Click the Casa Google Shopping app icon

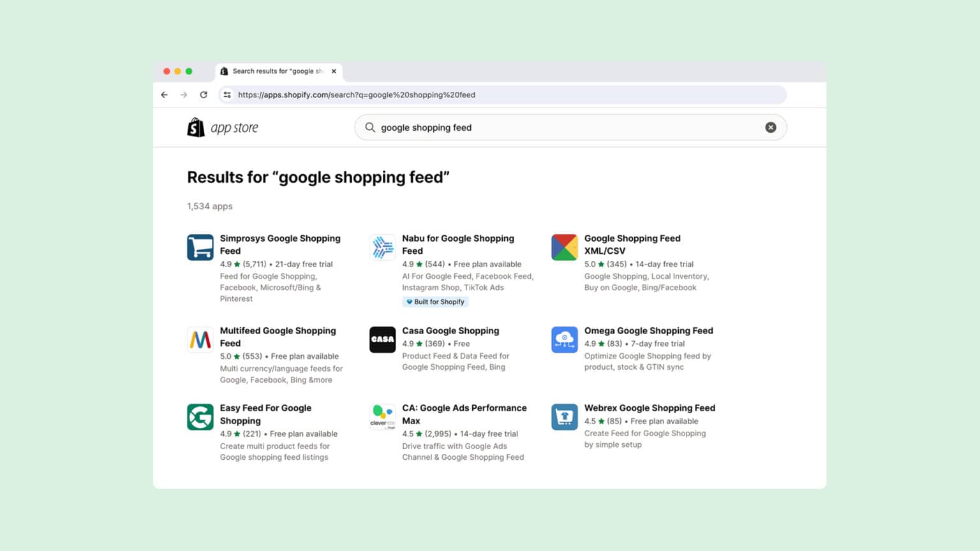(x=382, y=339)
